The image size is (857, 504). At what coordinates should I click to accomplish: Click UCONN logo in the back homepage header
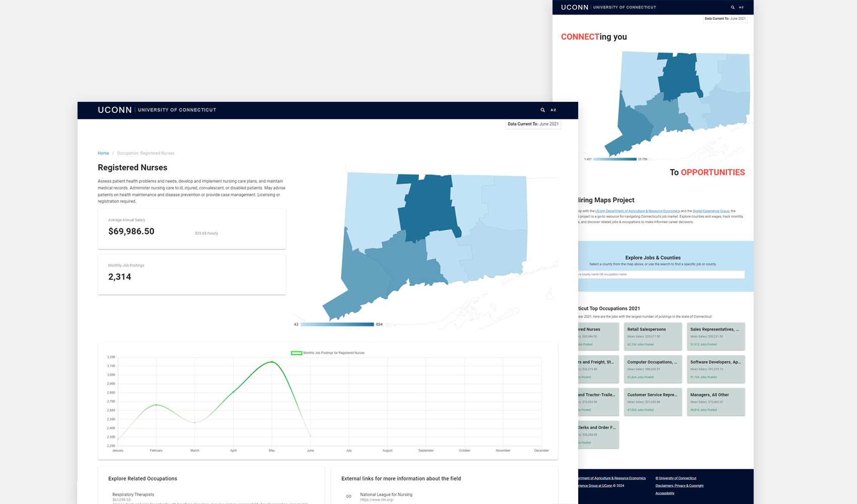point(575,8)
